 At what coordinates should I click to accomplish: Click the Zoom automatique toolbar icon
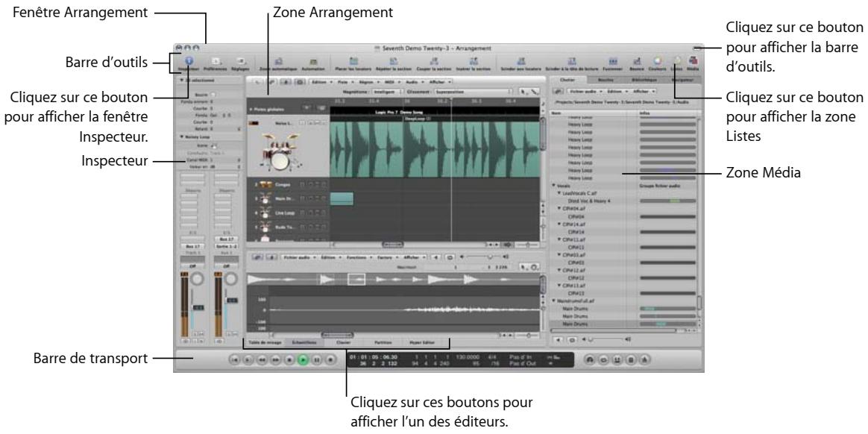(279, 62)
